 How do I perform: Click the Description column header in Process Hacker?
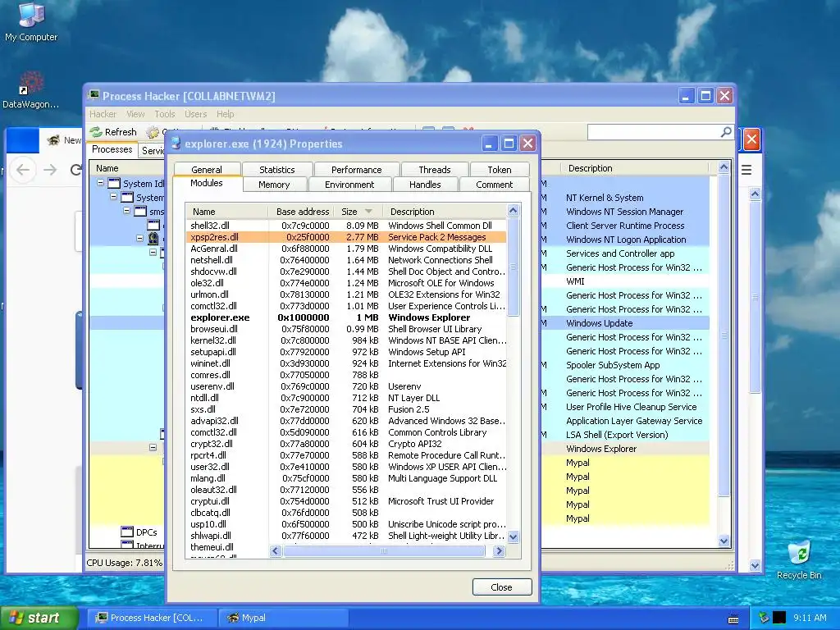(x=633, y=168)
